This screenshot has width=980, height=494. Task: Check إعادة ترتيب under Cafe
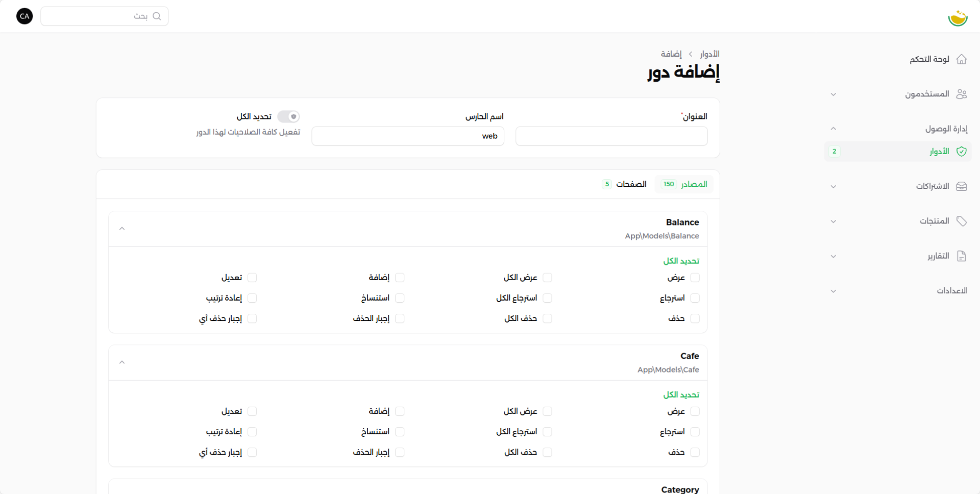click(x=252, y=432)
